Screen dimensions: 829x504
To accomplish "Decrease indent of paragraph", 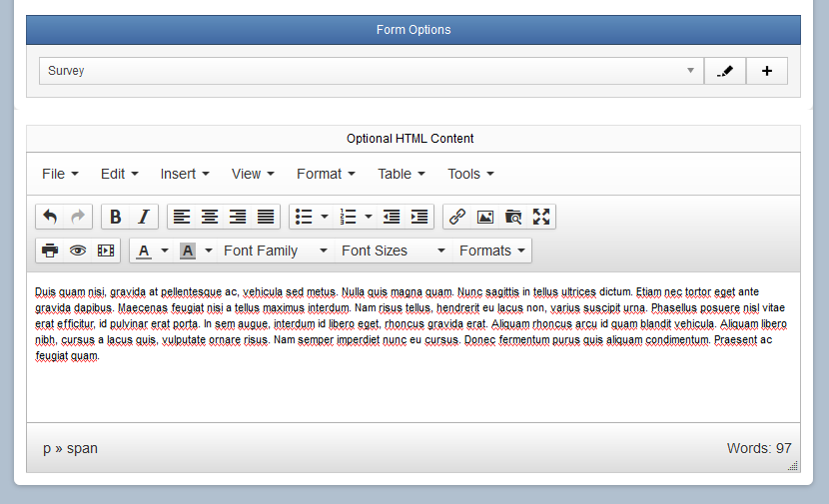I will [392, 217].
